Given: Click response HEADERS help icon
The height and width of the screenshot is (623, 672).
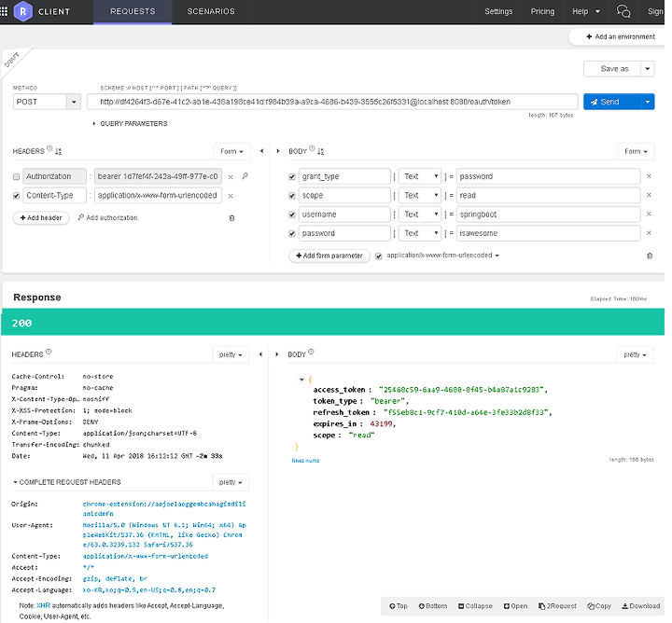Looking at the screenshot, I should (49, 352).
